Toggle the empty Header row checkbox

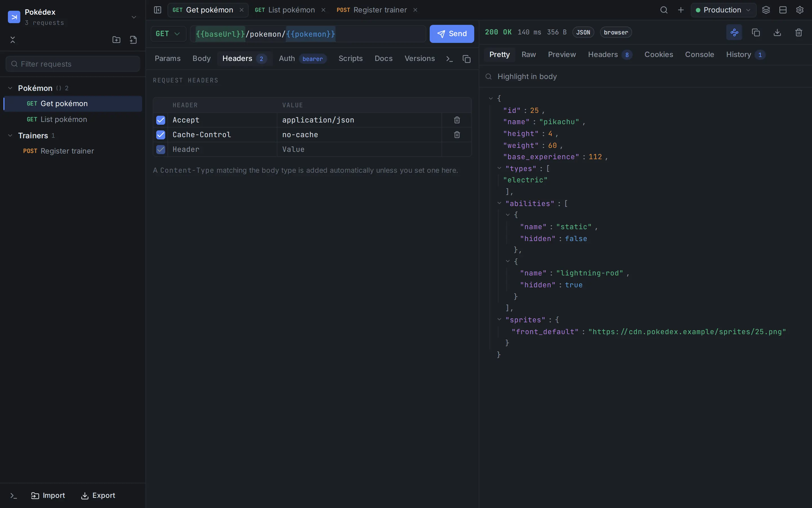tap(161, 150)
